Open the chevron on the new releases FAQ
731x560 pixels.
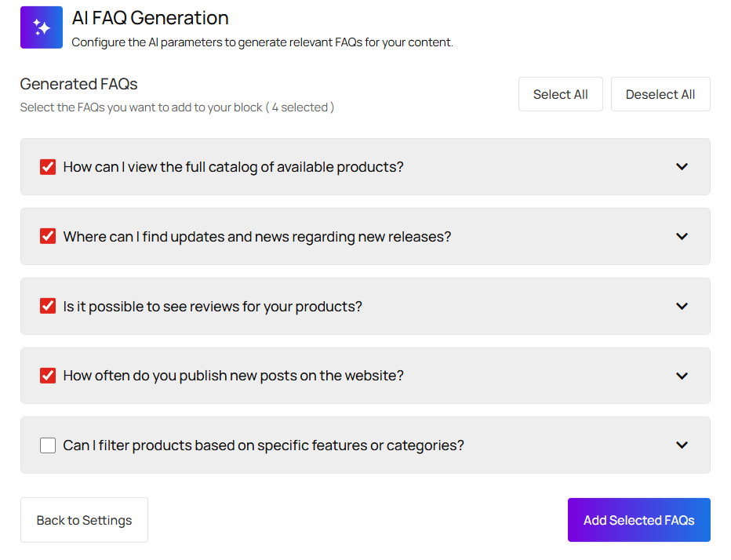coord(682,236)
